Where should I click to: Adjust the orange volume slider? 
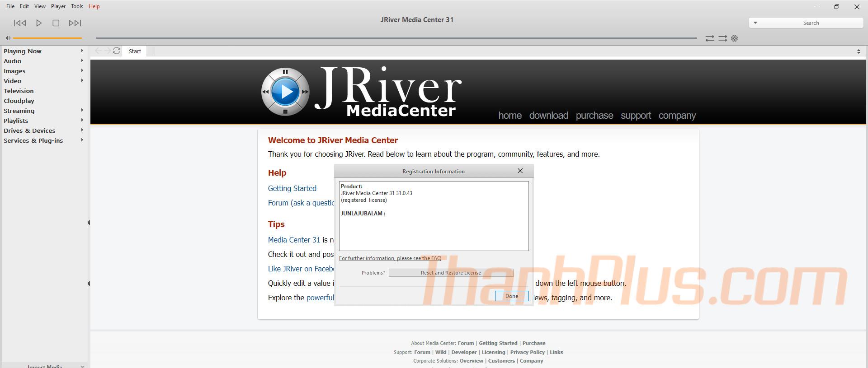tap(47, 38)
